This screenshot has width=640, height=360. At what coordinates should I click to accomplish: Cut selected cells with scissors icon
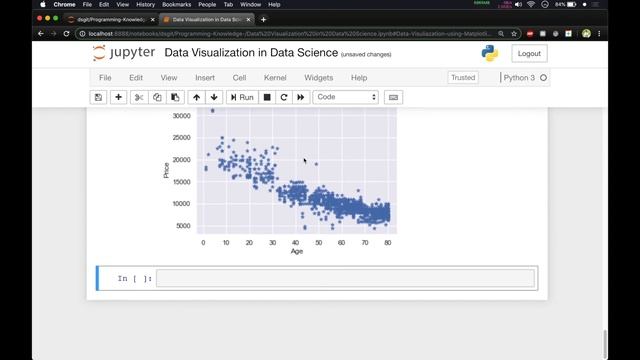coord(139,97)
